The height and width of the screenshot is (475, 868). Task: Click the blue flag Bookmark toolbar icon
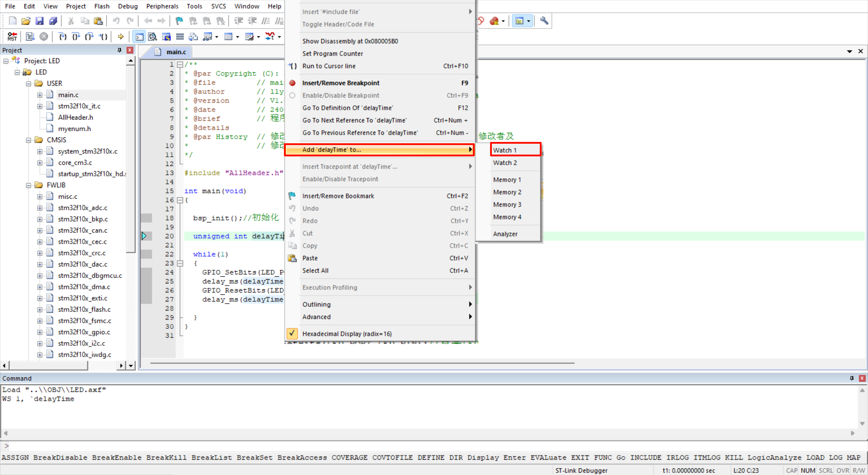tap(179, 21)
